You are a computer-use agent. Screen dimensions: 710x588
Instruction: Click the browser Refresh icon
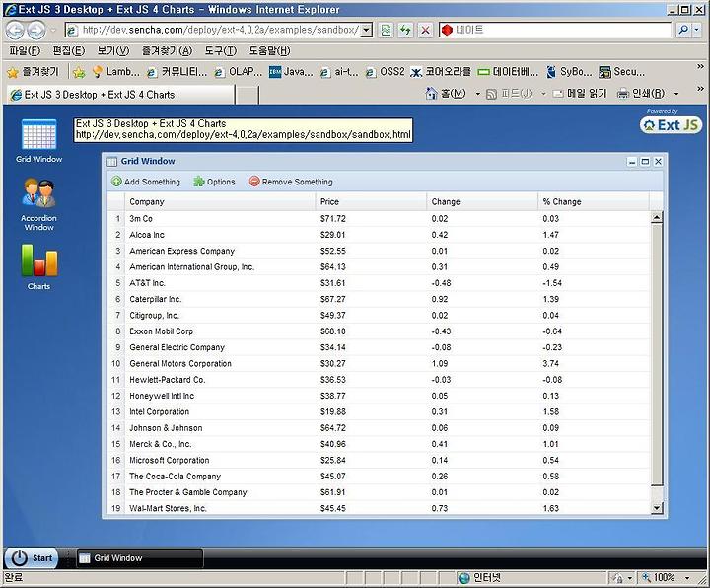pos(405,31)
